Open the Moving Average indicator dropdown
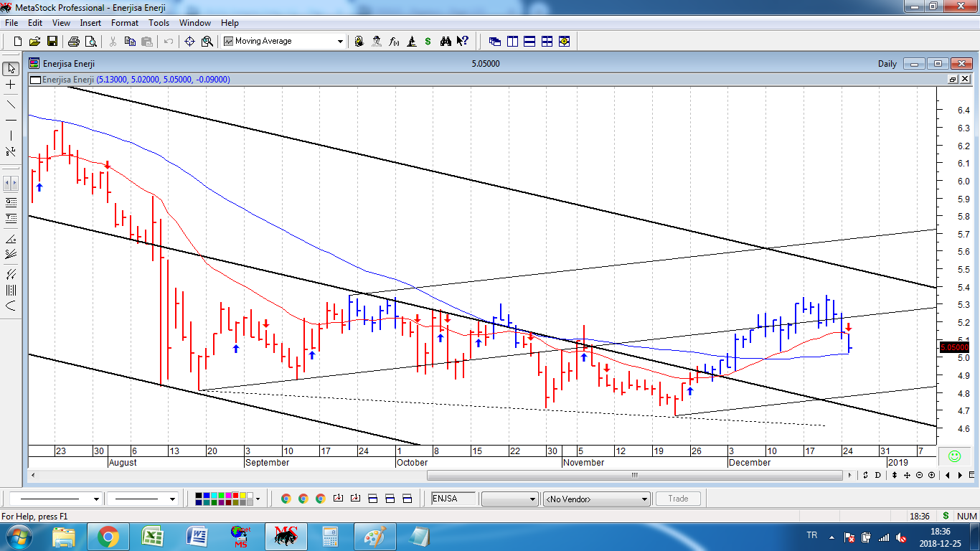Image resolution: width=980 pixels, height=551 pixels. click(341, 42)
